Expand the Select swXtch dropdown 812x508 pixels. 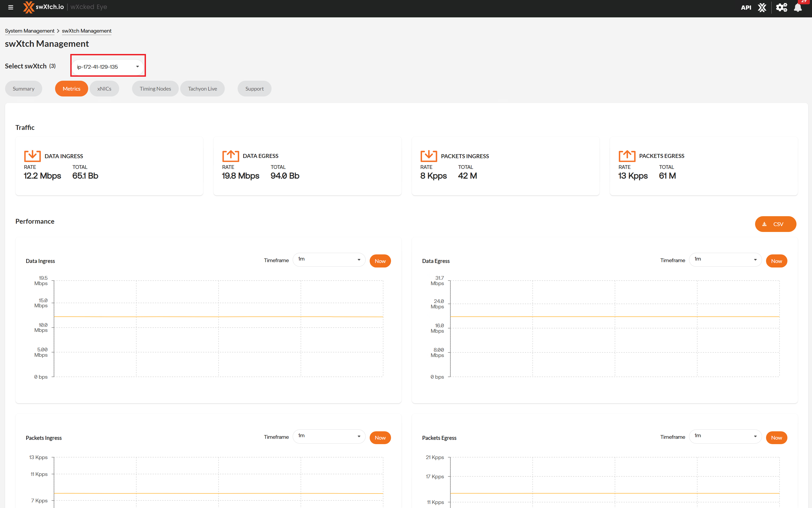coord(108,67)
